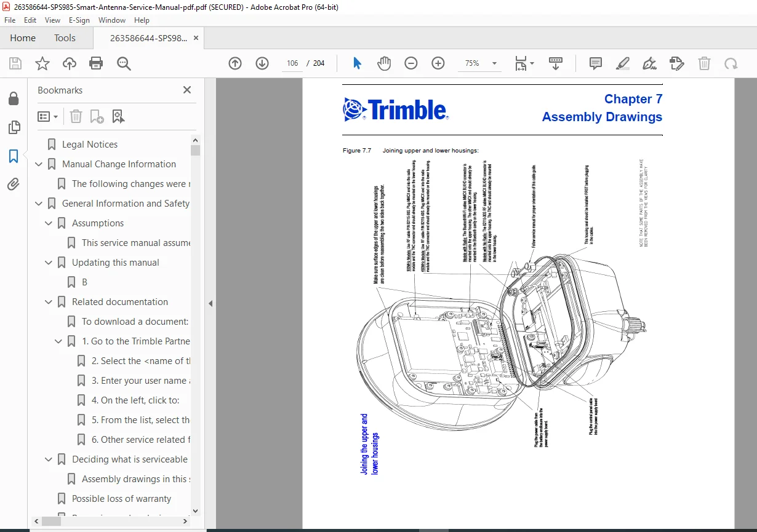Open the security lock panel icon

tap(14, 99)
